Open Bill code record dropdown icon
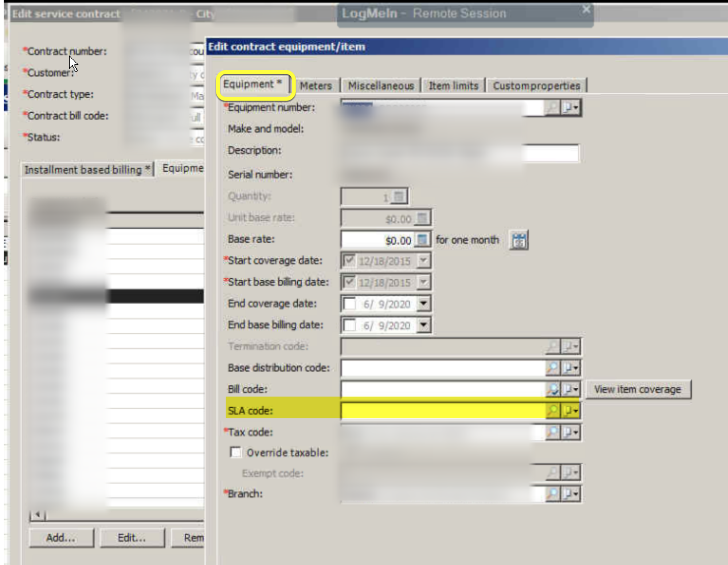 570,389
